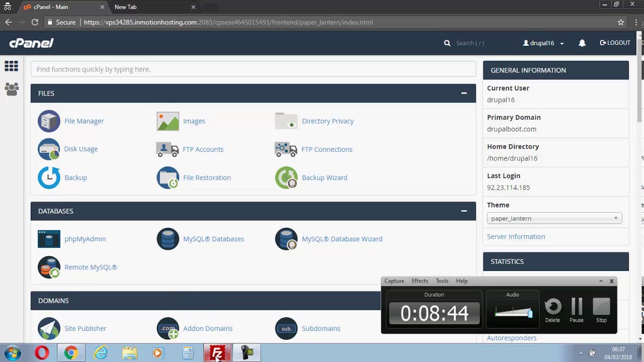Click the Domains section header
Image resolution: width=644 pixels, height=362 pixels.
coord(205,301)
